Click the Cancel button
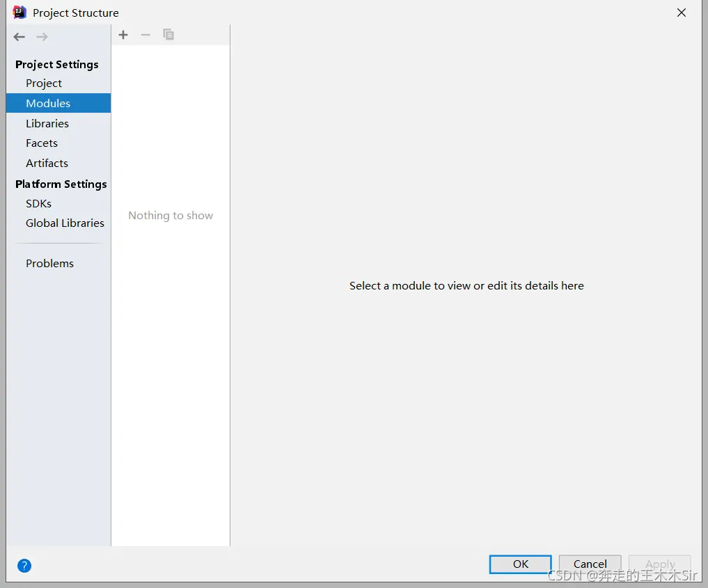This screenshot has height=588, width=708. (x=590, y=564)
